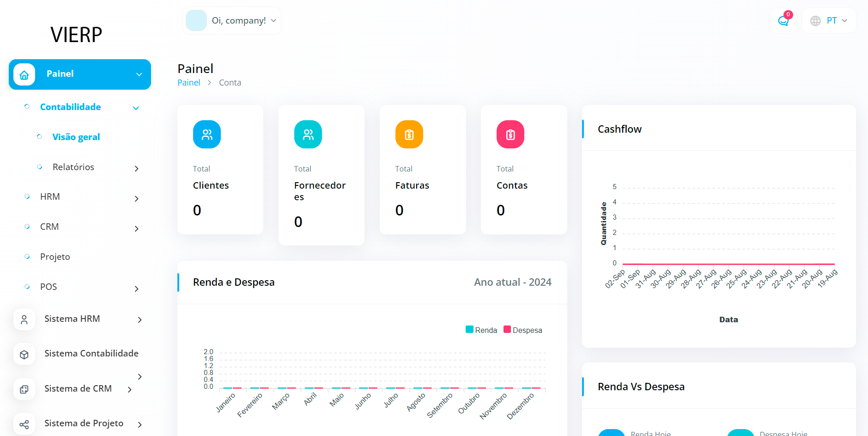Toggle the Despesa legend series
The height and width of the screenshot is (436, 868).
pyautogui.click(x=522, y=330)
